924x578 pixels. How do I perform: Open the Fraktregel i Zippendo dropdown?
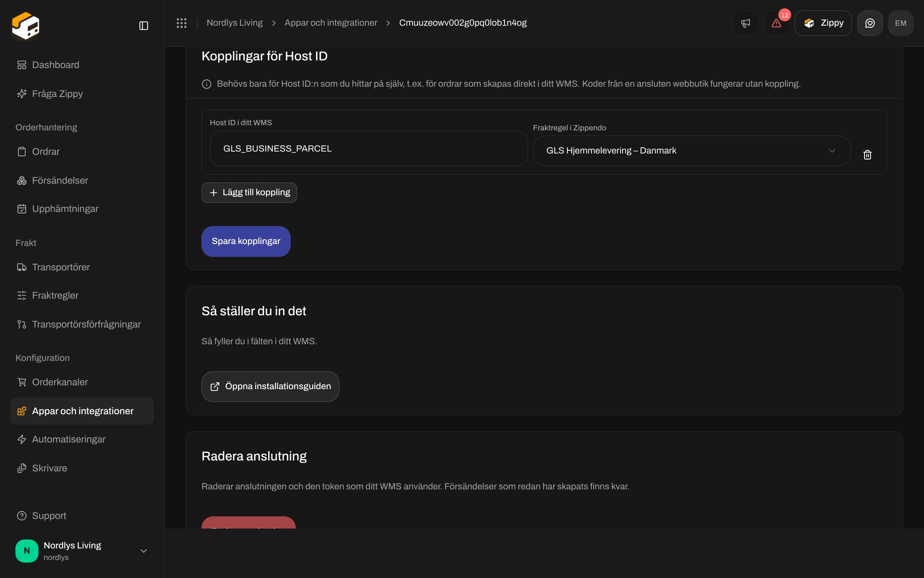(691, 151)
